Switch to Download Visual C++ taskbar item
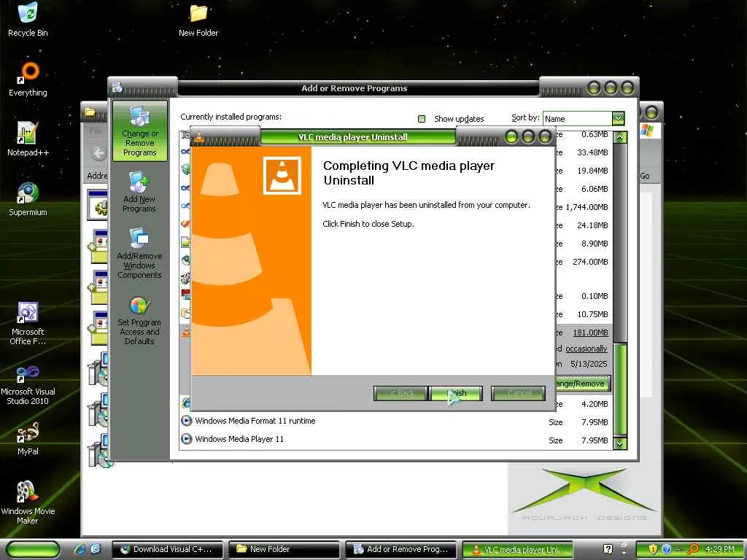Image resolution: width=747 pixels, height=560 pixels. [x=168, y=550]
